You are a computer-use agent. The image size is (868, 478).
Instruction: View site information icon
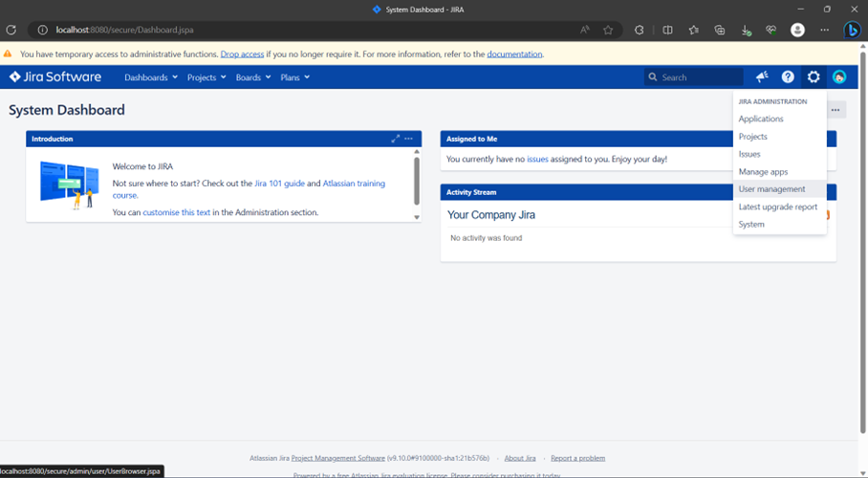point(43,30)
